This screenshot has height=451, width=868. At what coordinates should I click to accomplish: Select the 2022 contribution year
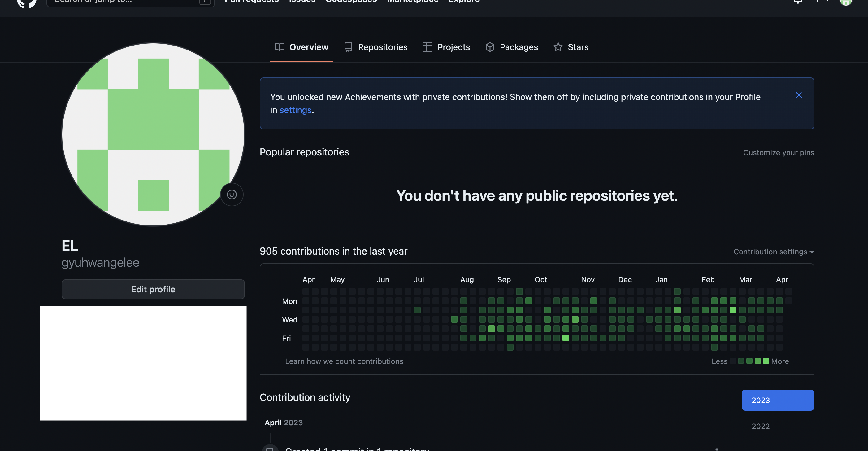pos(761,427)
